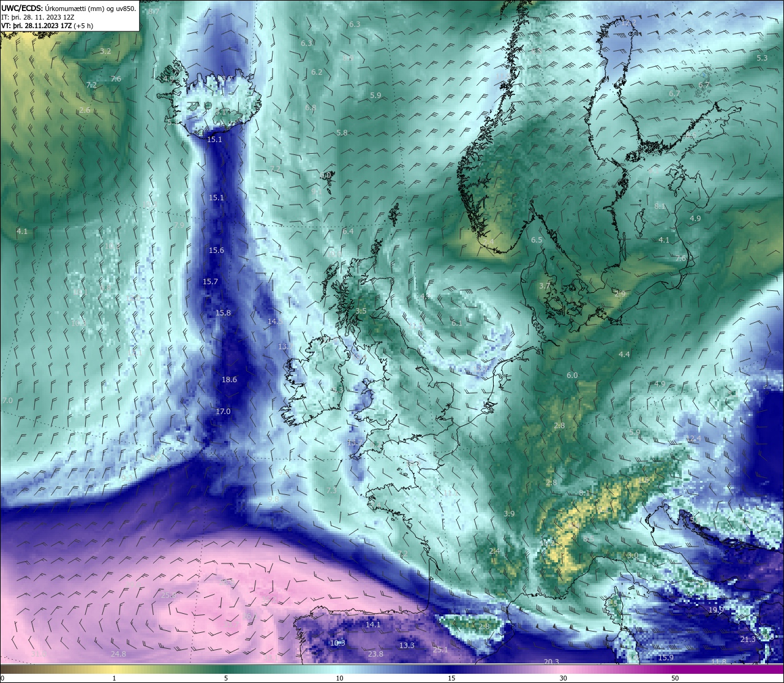Click the map value 2.6

(85, 110)
